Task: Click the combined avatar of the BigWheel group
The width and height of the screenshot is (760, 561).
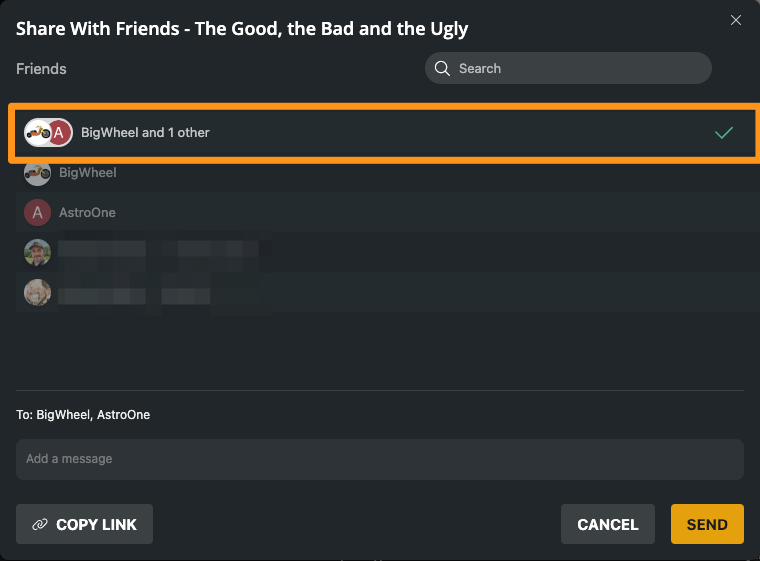Action: (x=48, y=132)
